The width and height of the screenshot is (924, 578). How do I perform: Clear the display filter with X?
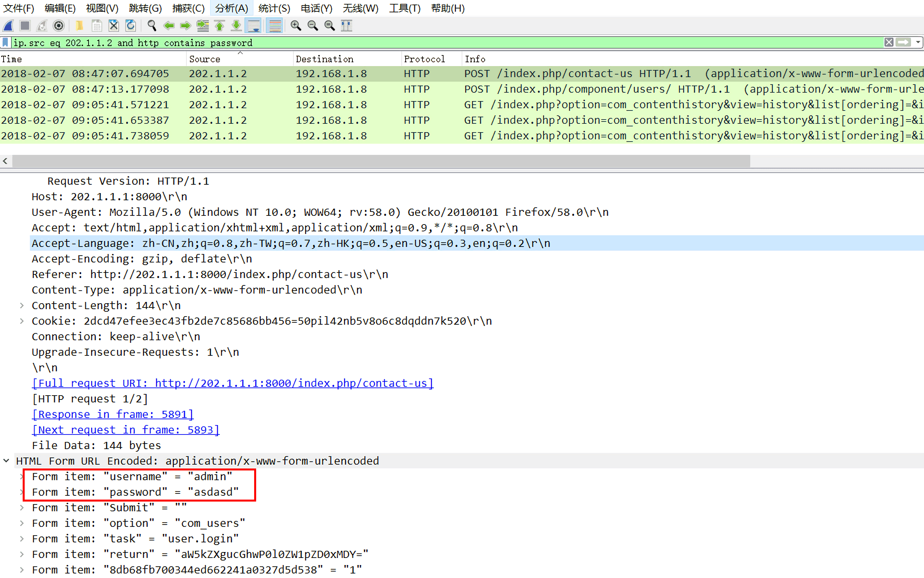click(x=889, y=42)
